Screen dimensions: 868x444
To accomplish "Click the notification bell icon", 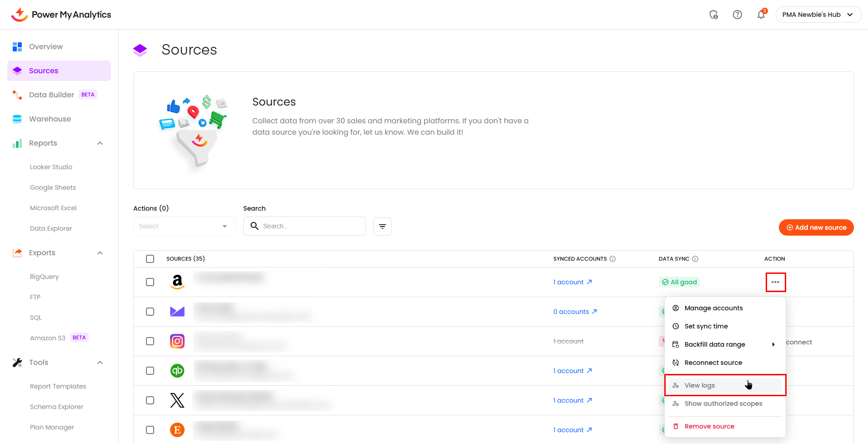I will click(761, 15).
